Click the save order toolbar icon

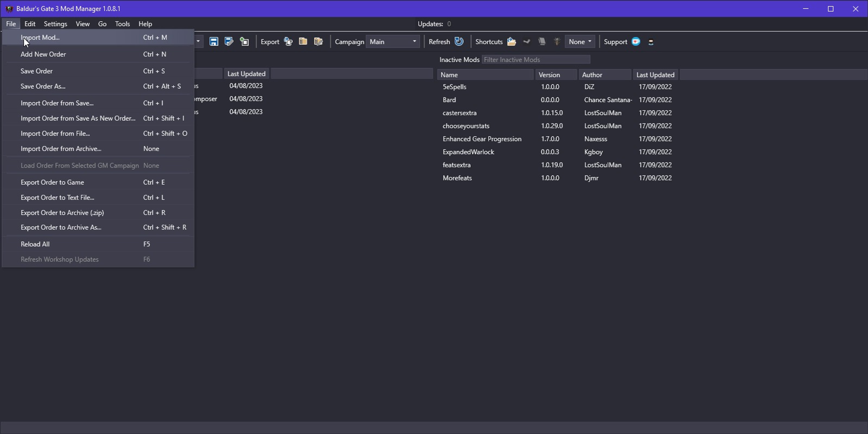(x=213, y=42)
